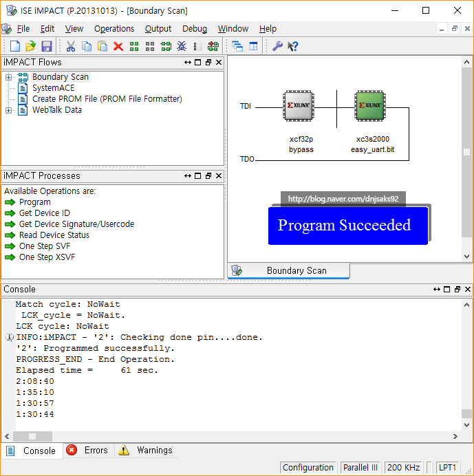474x476 pixels.
Task: Open the File menu
Action: 23,29
